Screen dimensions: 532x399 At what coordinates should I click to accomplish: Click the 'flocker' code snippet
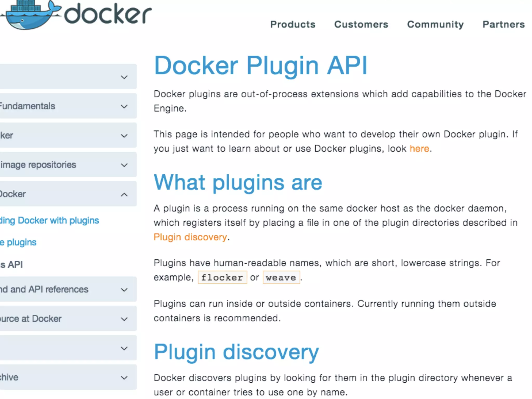tap(222, 277)
